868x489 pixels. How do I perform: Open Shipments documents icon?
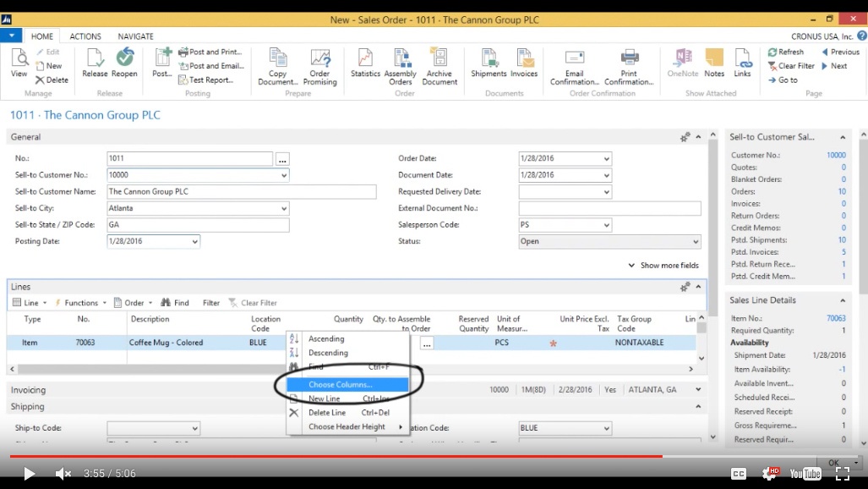(489, 63)
